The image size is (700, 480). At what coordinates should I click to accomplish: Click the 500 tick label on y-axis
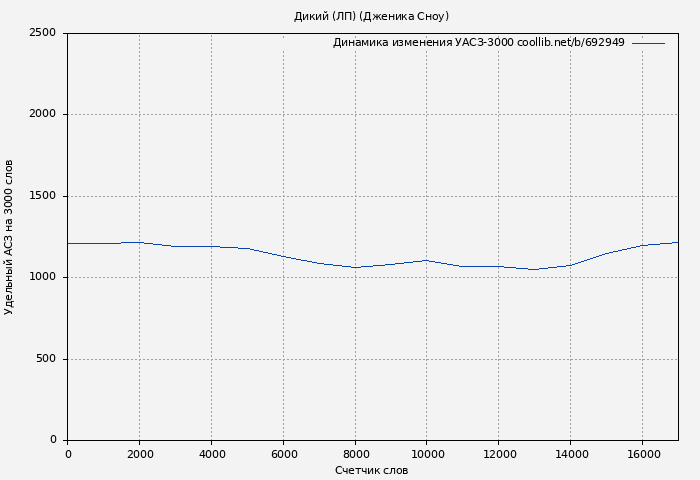tap(46, 359)
